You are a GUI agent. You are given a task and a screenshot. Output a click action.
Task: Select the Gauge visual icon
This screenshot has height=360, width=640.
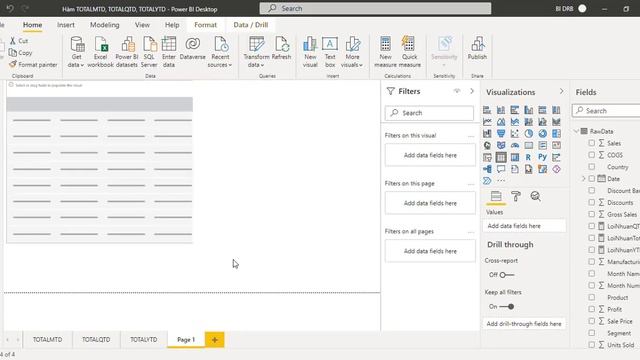515,145
